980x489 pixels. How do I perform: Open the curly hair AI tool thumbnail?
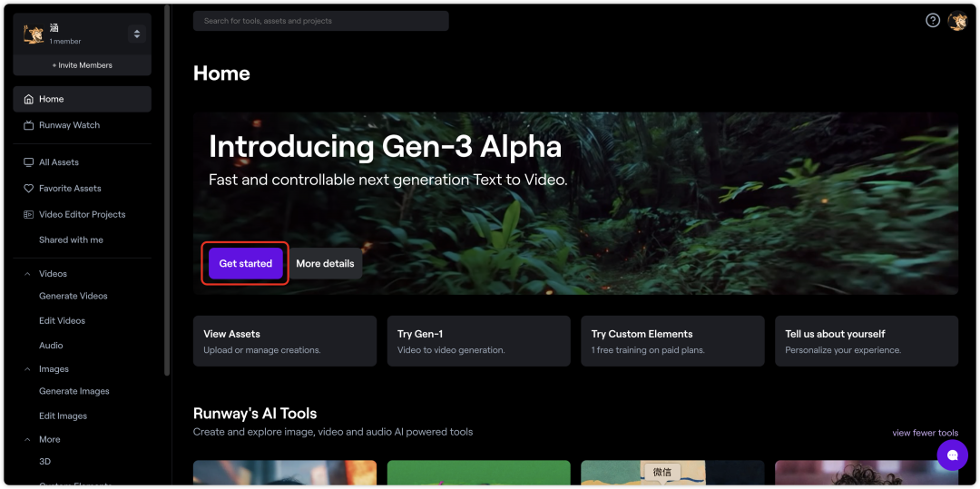pos(867,473)
